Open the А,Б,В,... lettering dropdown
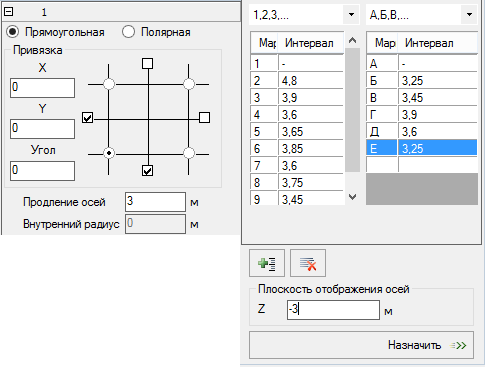 coord(469,15)
